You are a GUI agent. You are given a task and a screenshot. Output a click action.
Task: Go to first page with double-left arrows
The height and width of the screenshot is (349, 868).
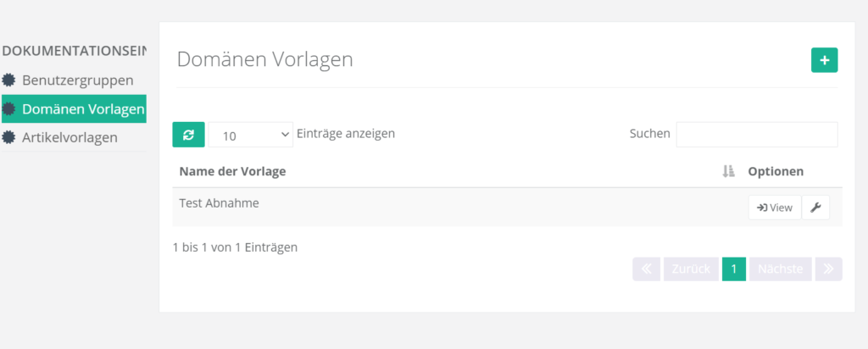click(x=646, y=269)
